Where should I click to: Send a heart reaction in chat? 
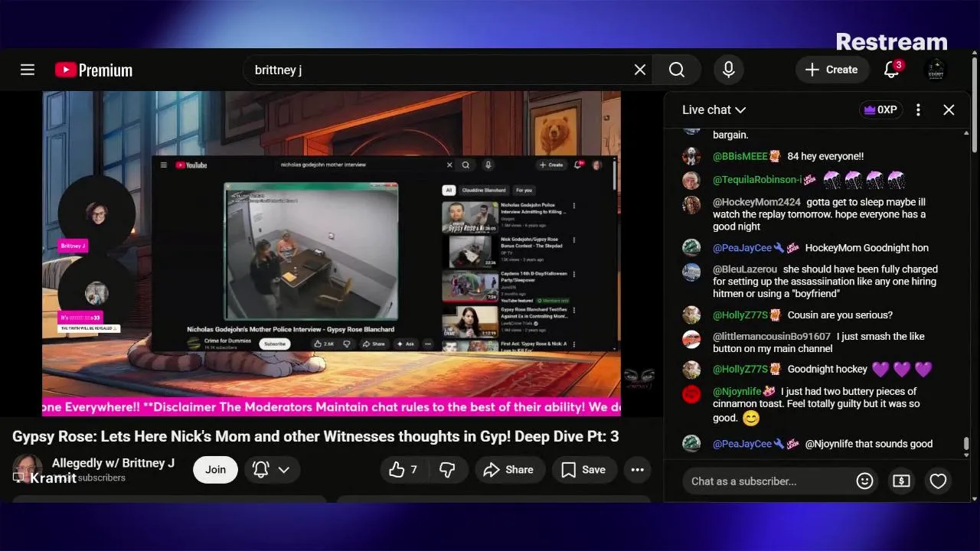pos(938,481)
